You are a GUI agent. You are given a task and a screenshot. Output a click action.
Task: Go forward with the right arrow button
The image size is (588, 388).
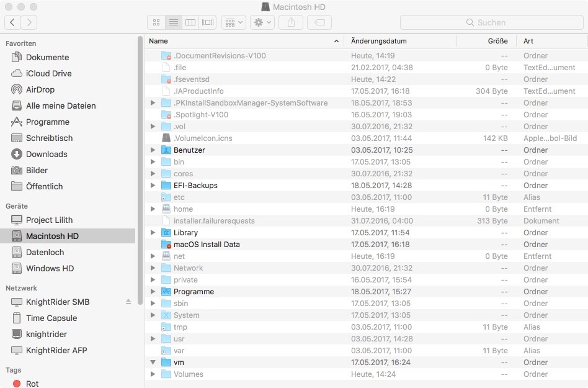point(29,22)
